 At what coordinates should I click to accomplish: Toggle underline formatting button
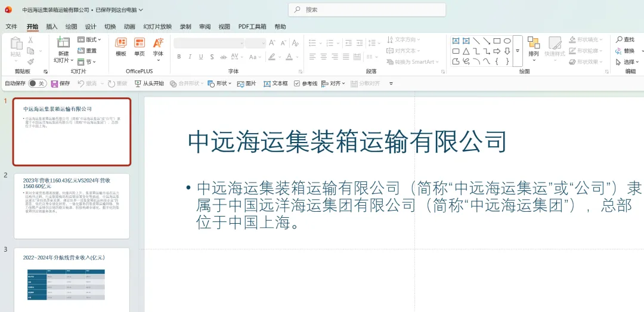coord(201,57)
